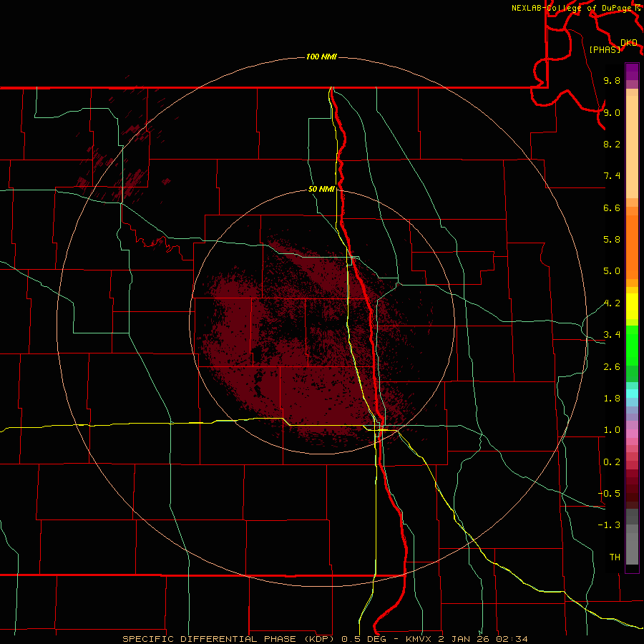The image size is (644, 644).
Task: Click the "2 JAN 26" date text
Action: point(463,639)
